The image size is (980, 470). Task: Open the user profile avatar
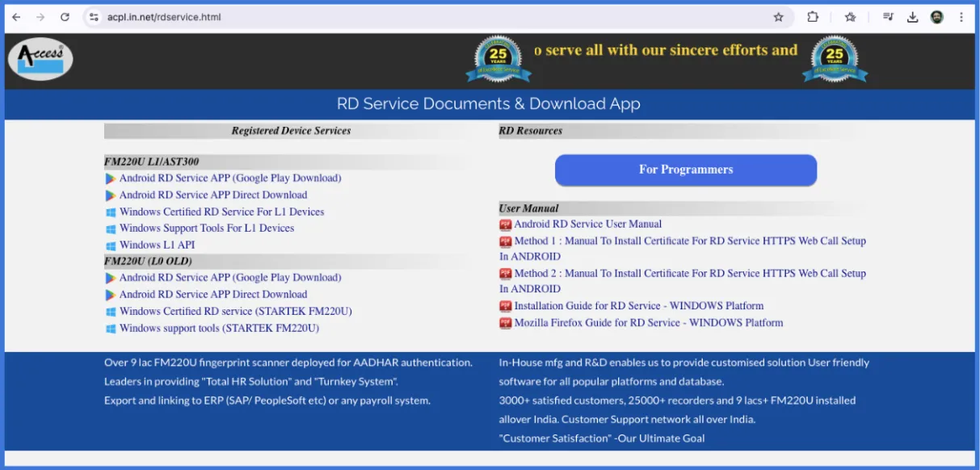pyautogui.click(x=937, y=17)
